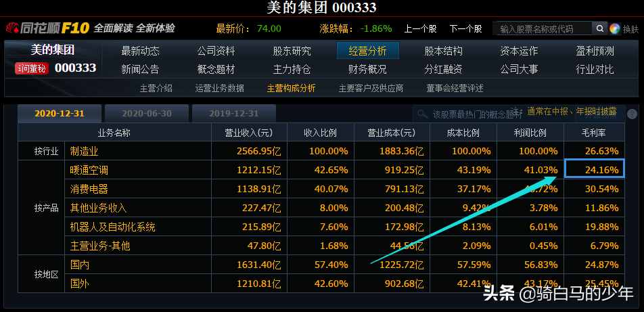
Task: Switch to 主营介绍 sub-tab
Action: click(x=156, y=88)
